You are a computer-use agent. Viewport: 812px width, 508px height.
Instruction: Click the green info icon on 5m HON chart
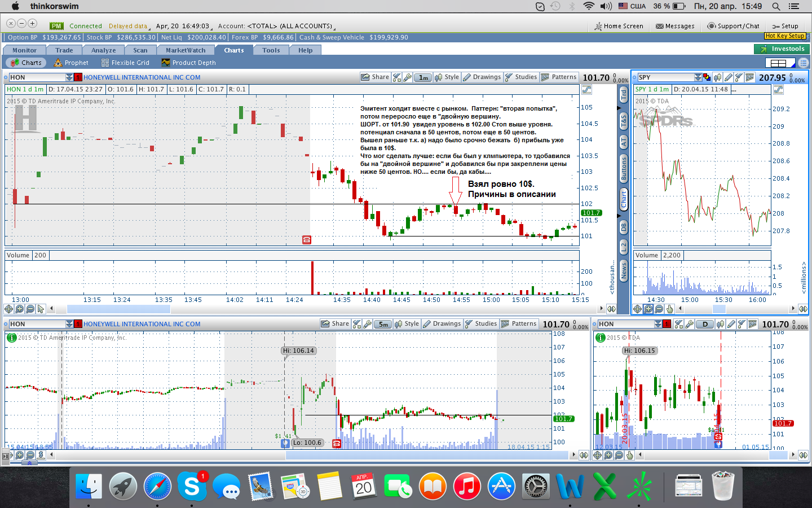point(11,338)
